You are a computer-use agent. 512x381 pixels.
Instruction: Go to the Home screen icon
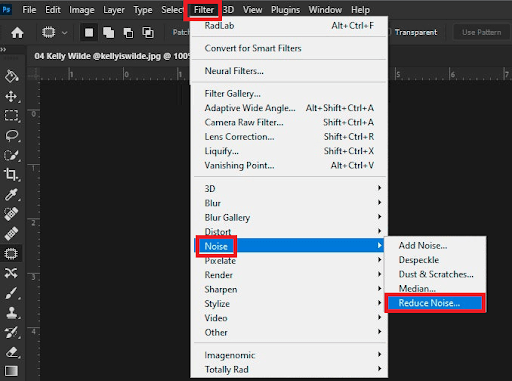17,33
